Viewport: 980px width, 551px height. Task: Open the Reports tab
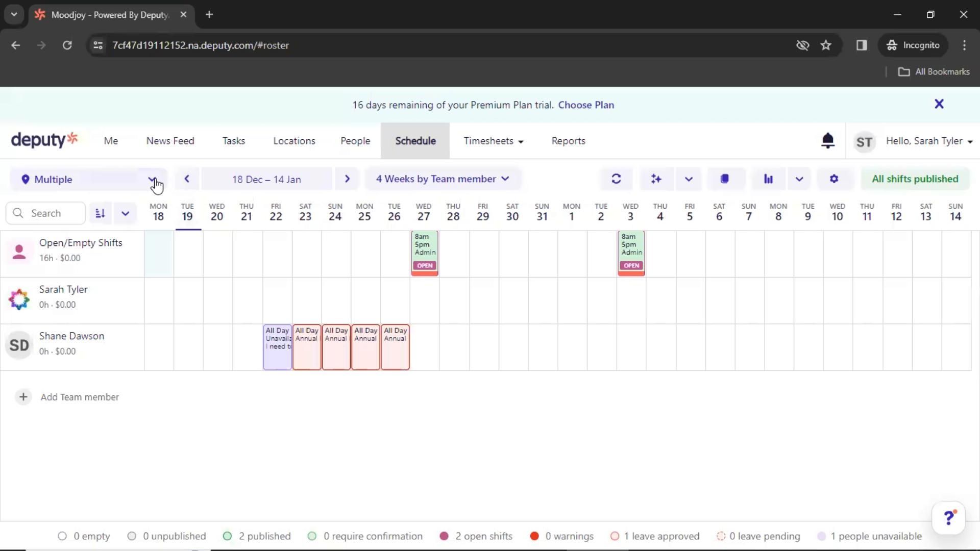(x=568, y=141)
